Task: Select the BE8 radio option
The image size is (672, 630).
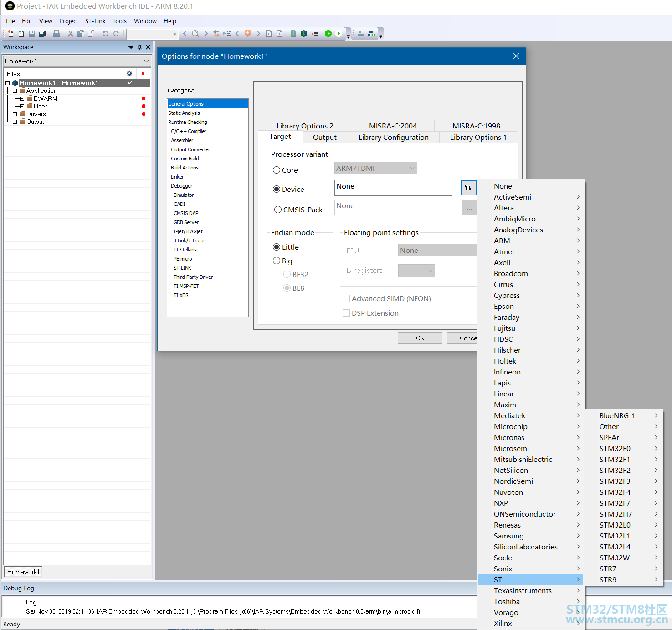Action: point(287,288)
